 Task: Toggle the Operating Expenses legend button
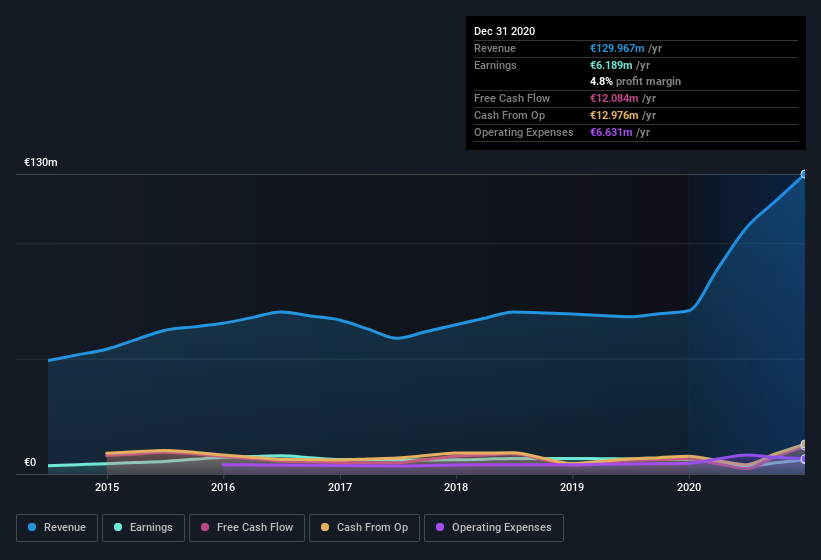pos(494,528)
